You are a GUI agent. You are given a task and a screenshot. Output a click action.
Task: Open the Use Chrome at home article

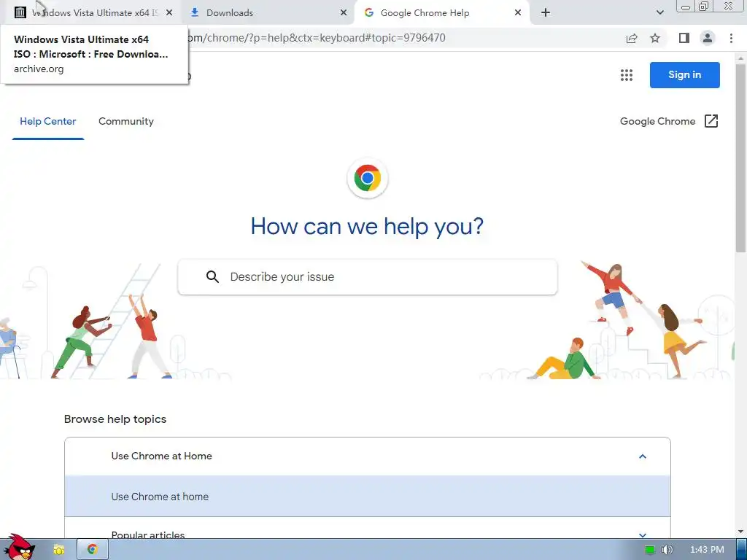tap(368, 496)
